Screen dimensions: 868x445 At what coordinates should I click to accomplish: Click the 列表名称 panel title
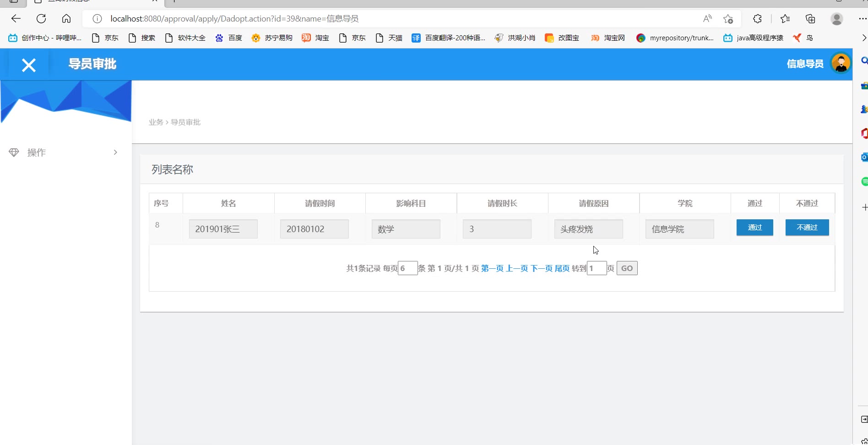click(x=173, y=170)
